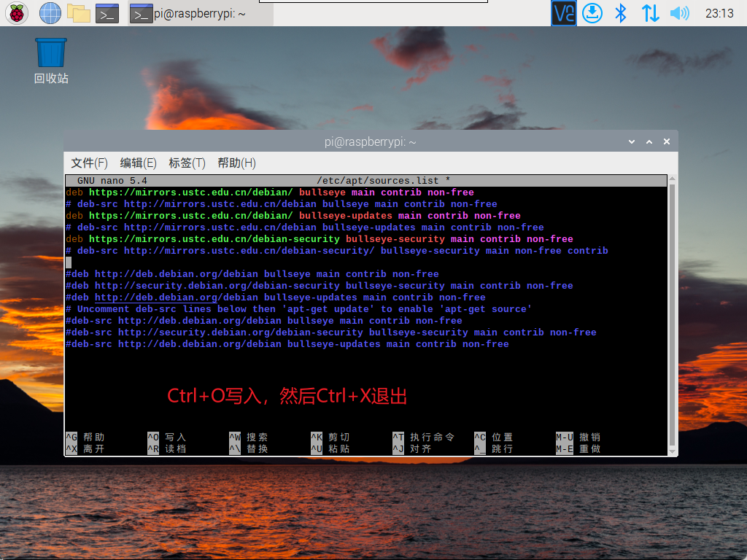Open the VNC server tray icon
747x560 pixels.
564,13
